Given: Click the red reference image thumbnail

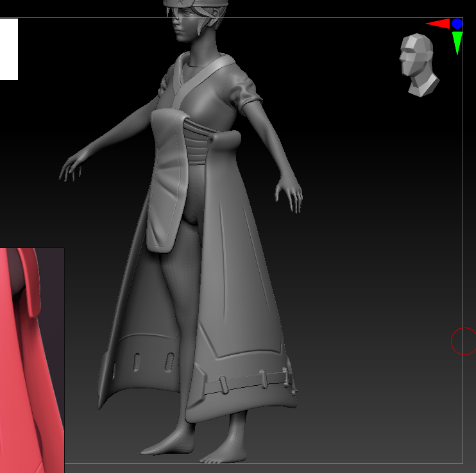Looking at the screenshot, I should pos(32,360).
